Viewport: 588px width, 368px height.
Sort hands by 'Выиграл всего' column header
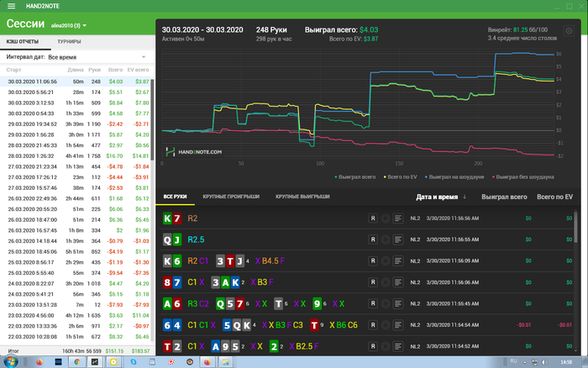coord(504,197)
